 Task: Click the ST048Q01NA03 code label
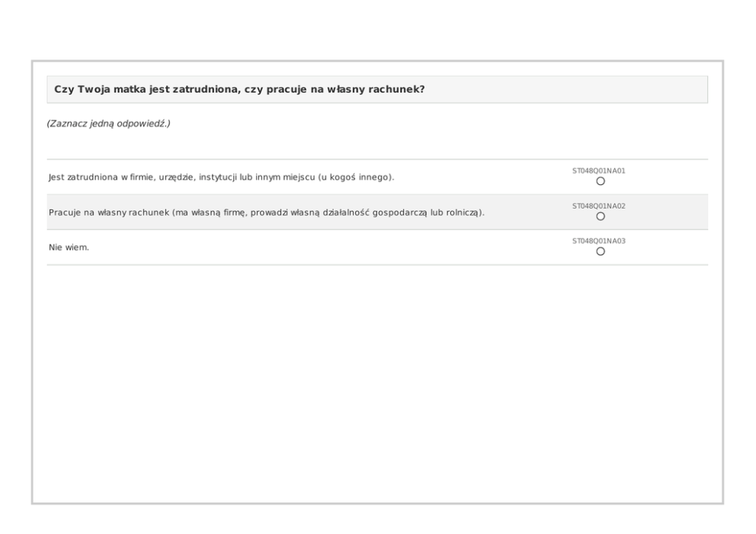pos(599,241)
